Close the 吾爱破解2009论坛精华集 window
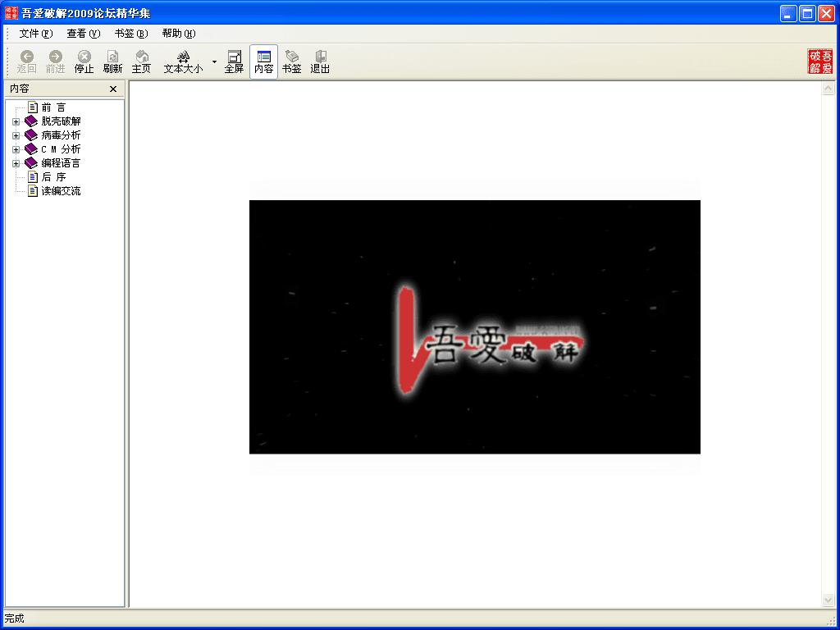840x630 pixels. 827,13
